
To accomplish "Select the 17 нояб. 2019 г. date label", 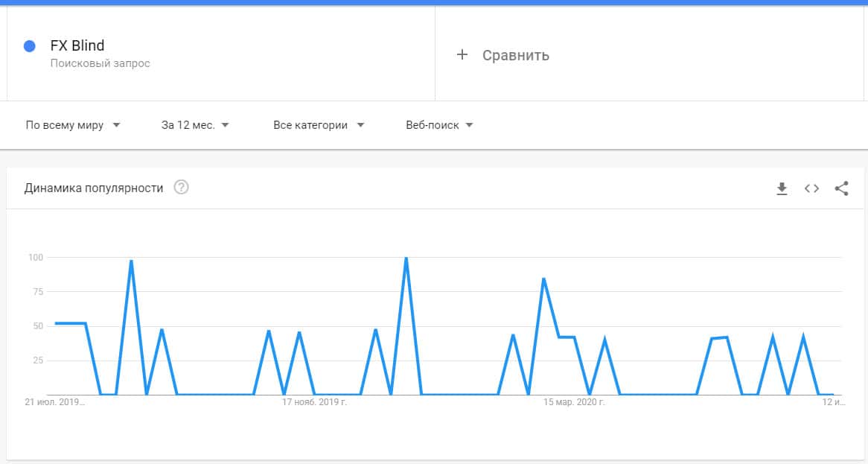I will (314, 402).
